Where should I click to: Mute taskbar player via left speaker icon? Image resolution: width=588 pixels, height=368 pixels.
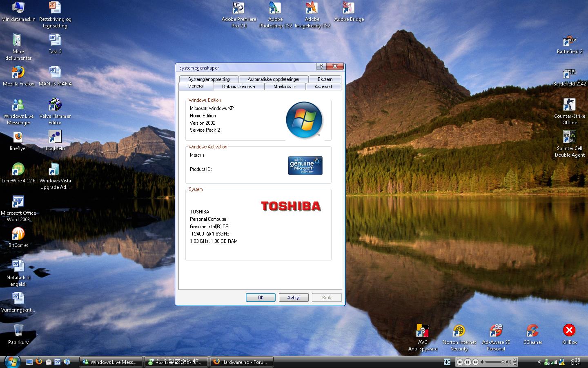(482, 362)
